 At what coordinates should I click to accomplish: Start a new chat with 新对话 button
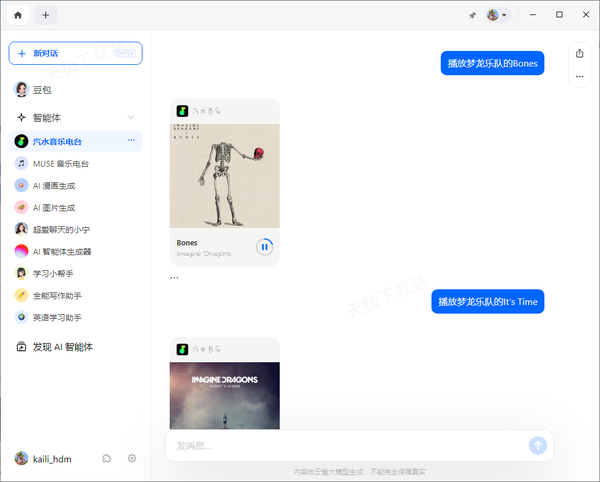point(75,53)
